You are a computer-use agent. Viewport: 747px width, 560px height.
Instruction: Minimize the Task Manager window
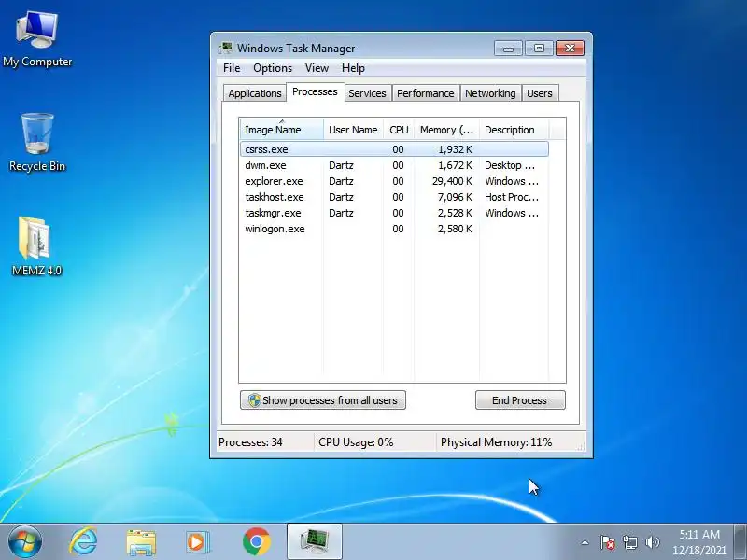(x=508, y=49)
